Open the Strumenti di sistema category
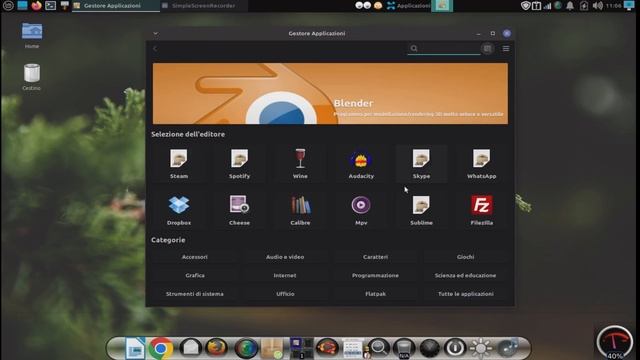640x360 pixels. coord(195,294)
